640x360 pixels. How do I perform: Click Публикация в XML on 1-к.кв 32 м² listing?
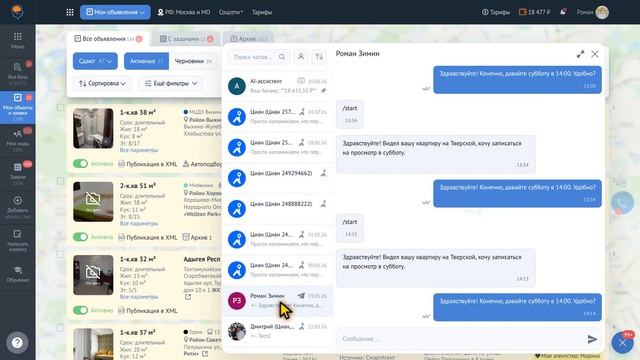coord(148,311)
